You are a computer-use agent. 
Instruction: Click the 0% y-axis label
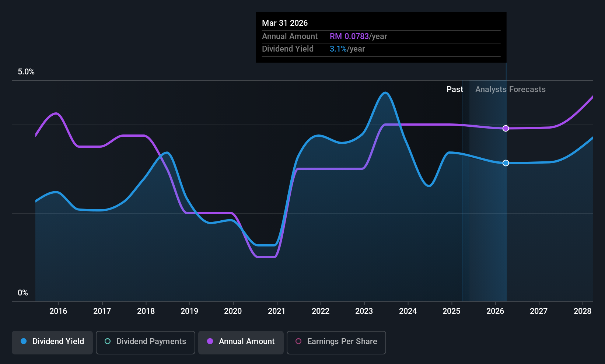[23, 293]
